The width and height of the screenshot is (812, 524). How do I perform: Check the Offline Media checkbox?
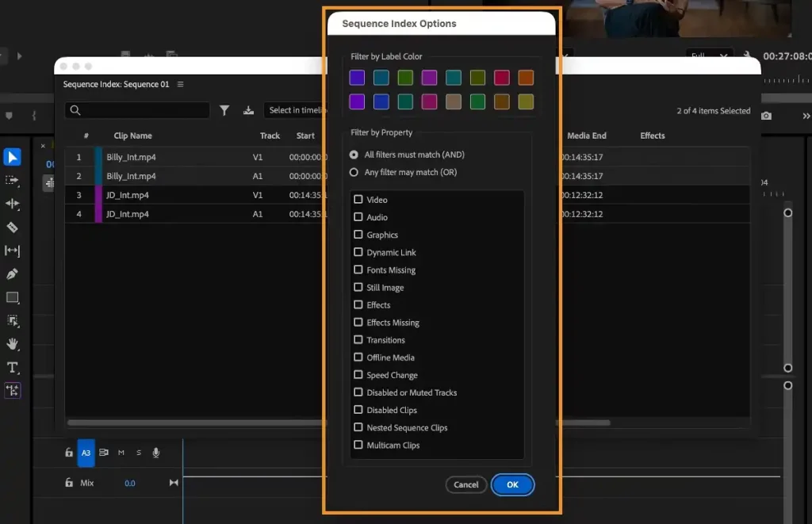pyautogui.click(x=358, y=358)
